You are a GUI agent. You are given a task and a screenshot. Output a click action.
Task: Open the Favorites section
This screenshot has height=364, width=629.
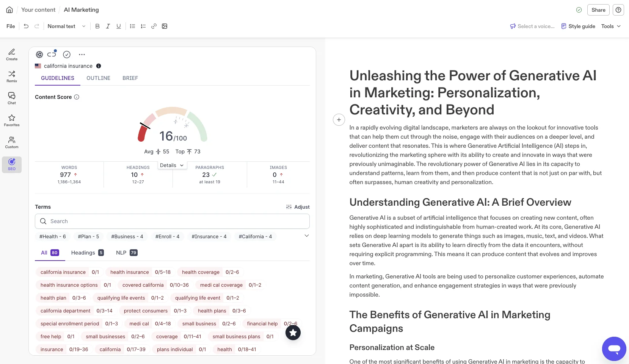(11, 120)
